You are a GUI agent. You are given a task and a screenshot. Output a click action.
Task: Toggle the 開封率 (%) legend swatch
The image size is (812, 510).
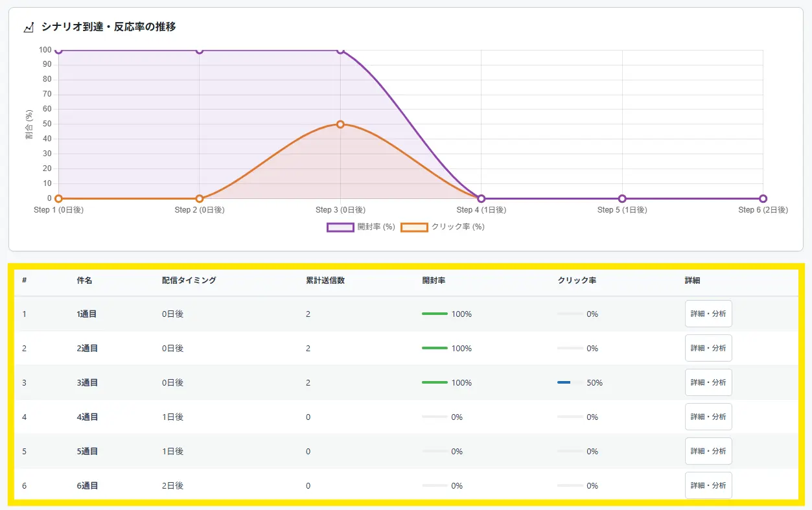click(340, 227)
